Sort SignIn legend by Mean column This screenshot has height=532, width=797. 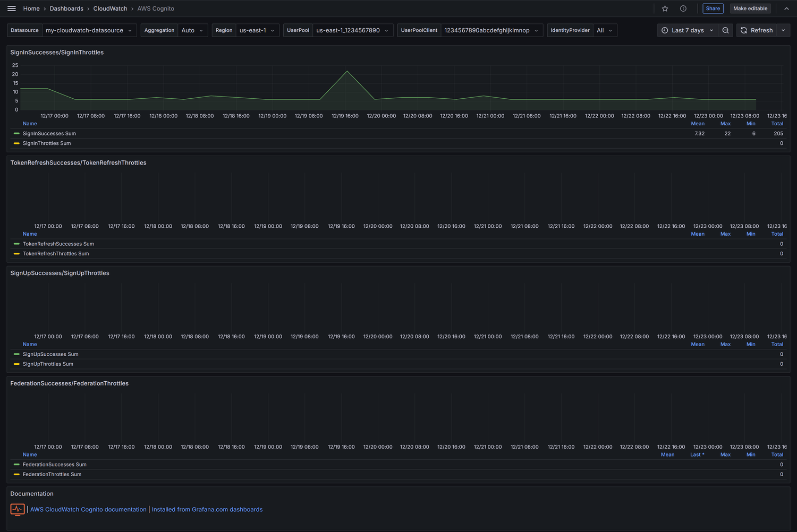pyautogui.click(x=698, y=124)
